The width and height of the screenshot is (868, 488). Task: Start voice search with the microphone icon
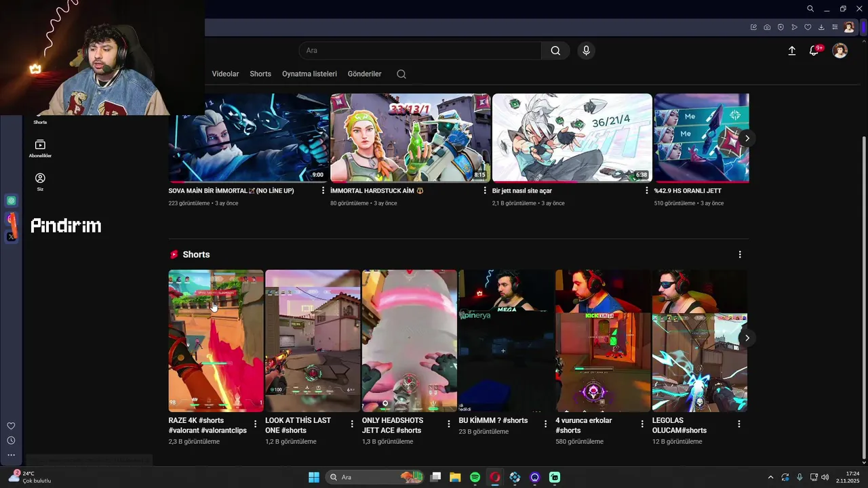(x=587, y=50)
